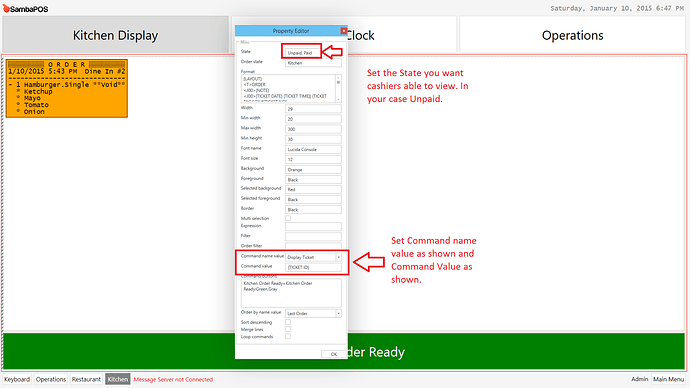
Task: Click the Message Server not Connected status
Action: [173, 379]
